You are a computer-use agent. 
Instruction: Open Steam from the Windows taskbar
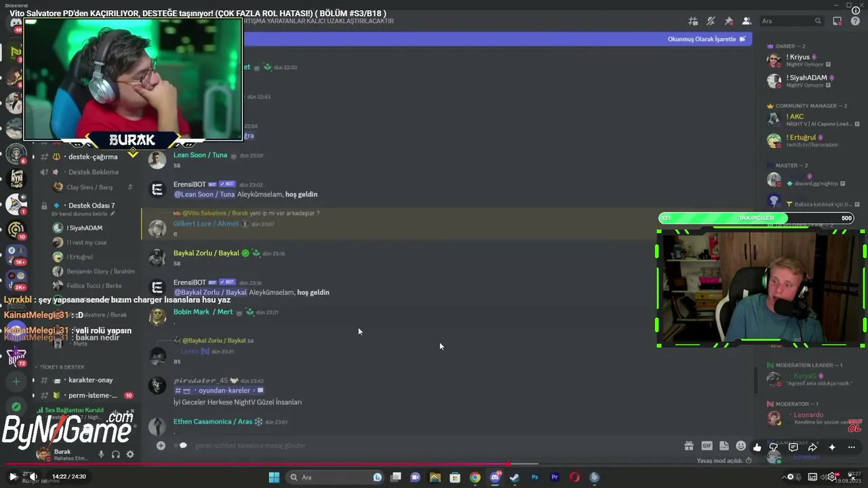pyautogui.click(x=515, y=477)
